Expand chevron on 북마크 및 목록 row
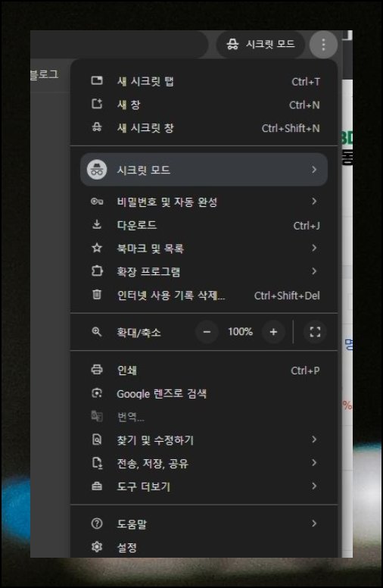This screenshot has width=383, height=588. tap(314, 248)
